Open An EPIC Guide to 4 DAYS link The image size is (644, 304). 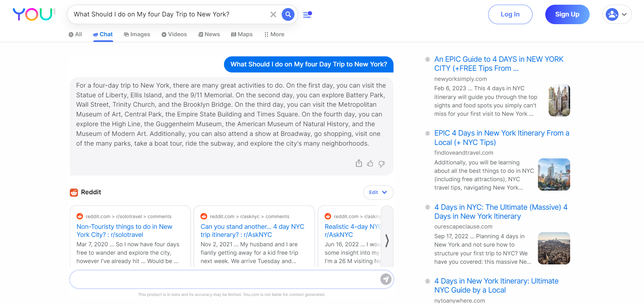coord(499,64)
